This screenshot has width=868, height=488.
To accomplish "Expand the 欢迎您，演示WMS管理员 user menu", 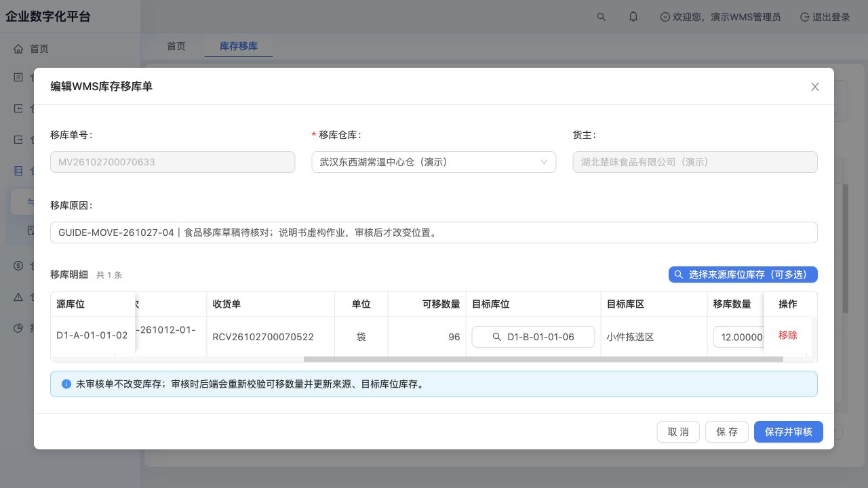I will (720, 17).
